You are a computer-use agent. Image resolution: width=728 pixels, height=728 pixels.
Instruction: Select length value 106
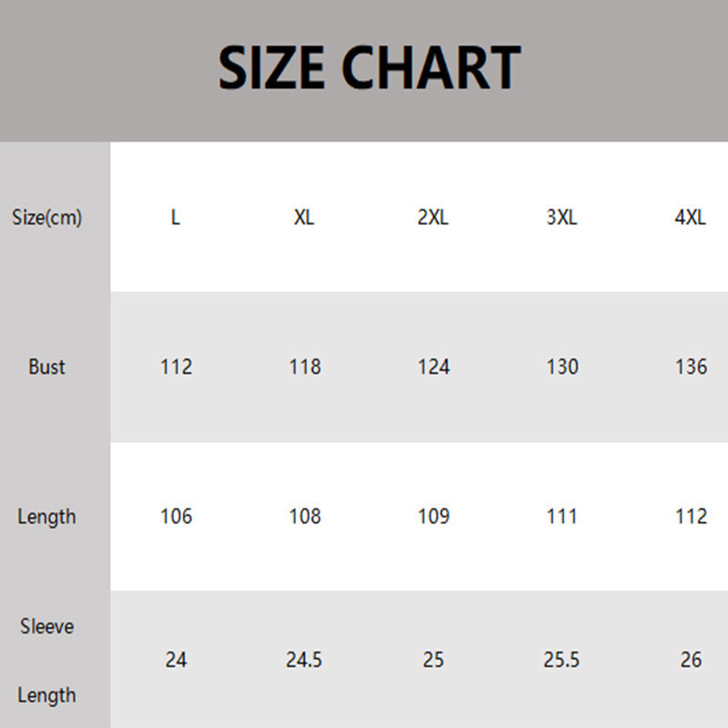pos(176,517)
